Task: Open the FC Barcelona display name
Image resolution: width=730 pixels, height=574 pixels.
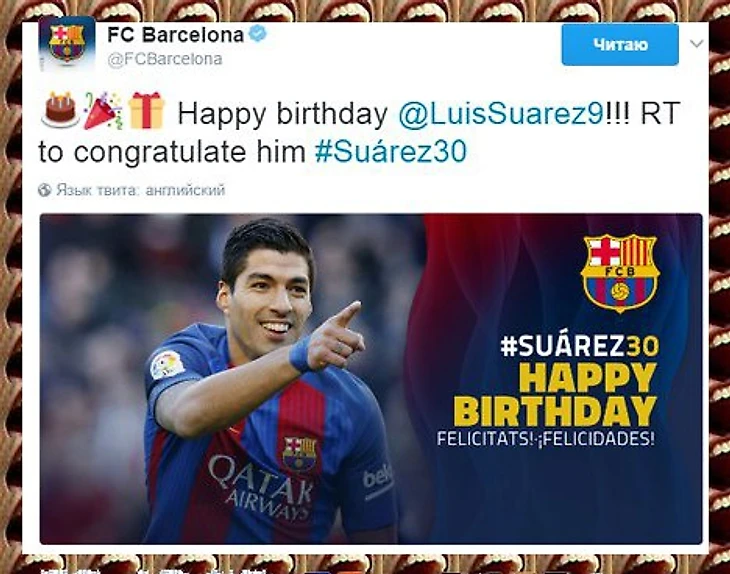Action: pyautogui.click(x=176, y=34)
